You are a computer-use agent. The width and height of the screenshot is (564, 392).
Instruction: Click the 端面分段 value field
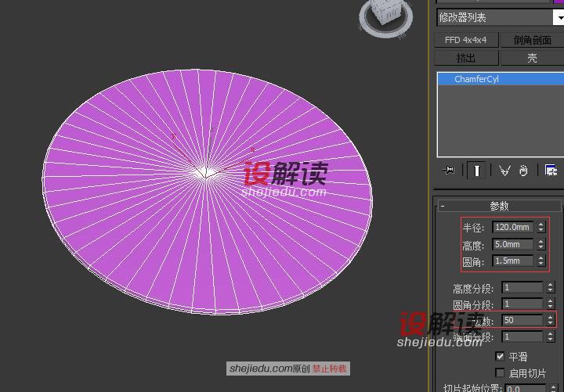click(x=522, y=336)
